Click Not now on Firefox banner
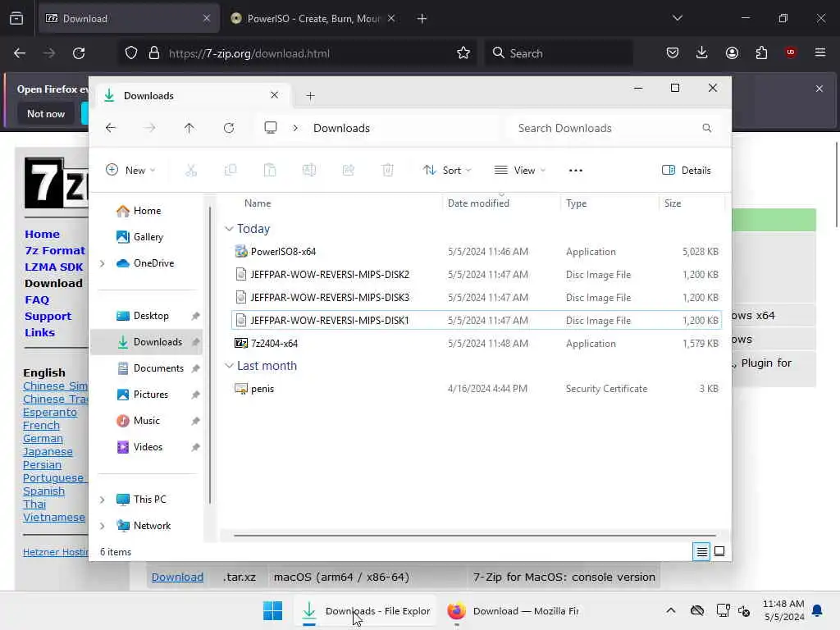840x630 pixels. [46, 113]
